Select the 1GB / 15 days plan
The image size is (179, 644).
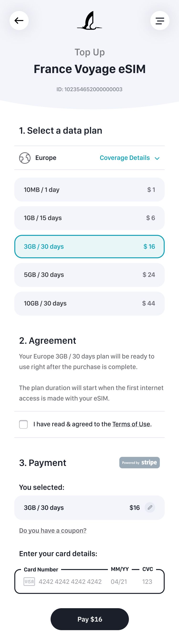tap(89, 218)
